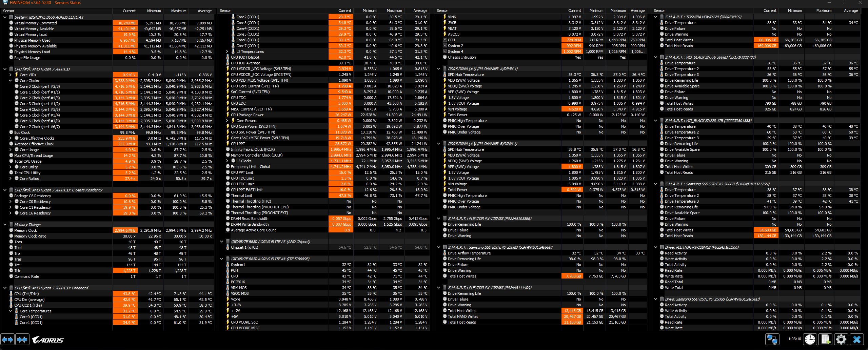
Task: Click the AORUS logo in the bottom bar
Action: click(x=48, y=340)
